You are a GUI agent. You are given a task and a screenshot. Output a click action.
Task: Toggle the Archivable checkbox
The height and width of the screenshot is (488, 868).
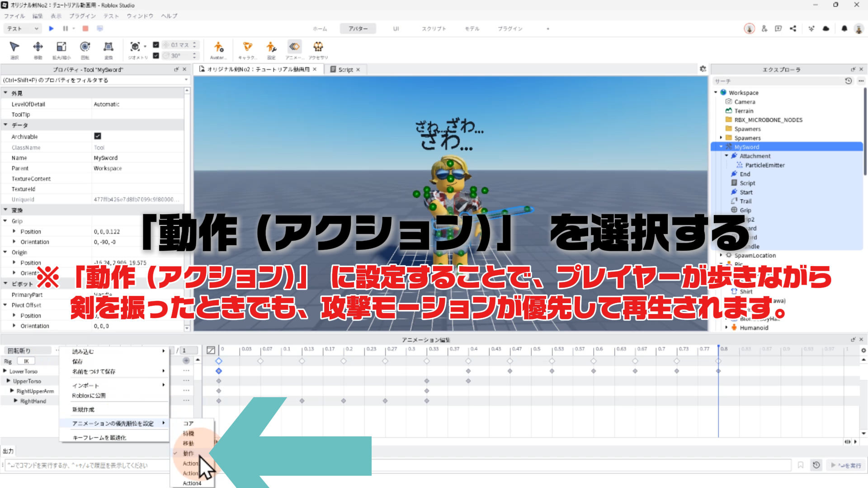98,136
